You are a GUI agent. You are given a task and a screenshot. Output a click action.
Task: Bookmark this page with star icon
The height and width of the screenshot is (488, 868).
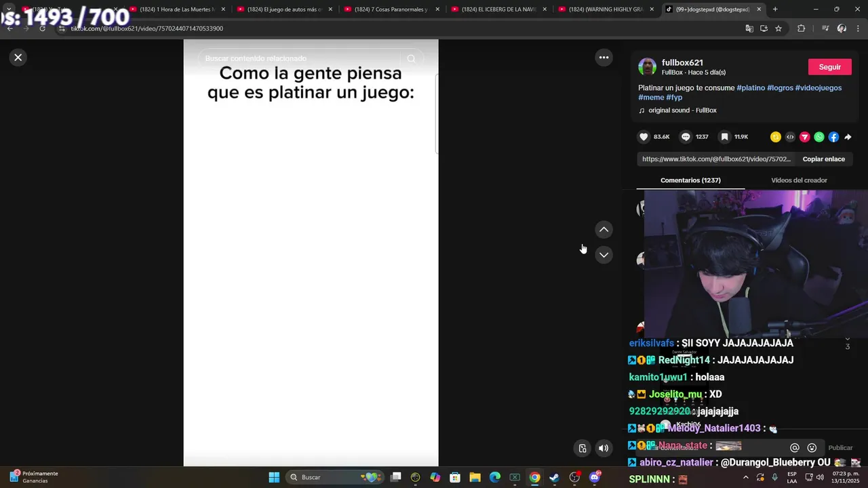pyautogui.click(x=778, y=28)
